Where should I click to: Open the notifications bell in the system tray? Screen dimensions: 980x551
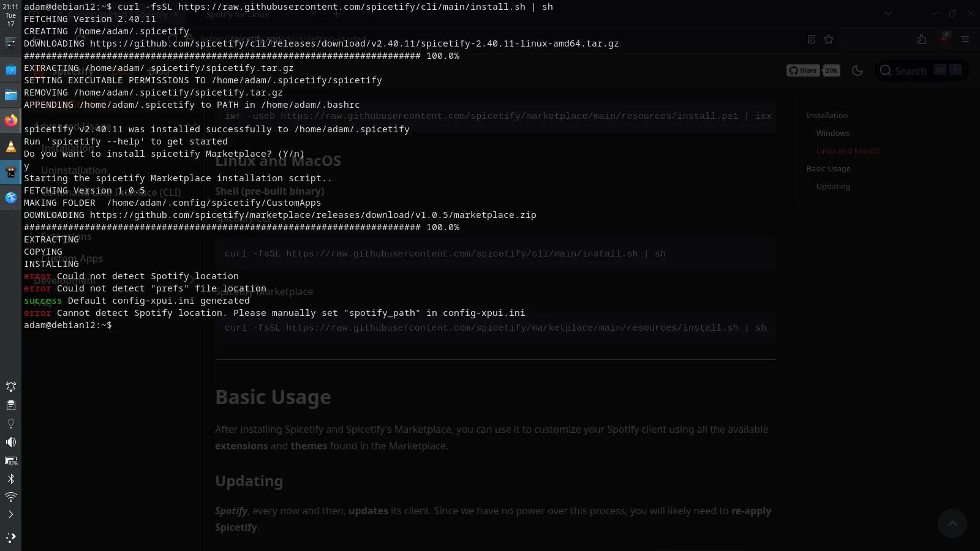pos(10,386)
